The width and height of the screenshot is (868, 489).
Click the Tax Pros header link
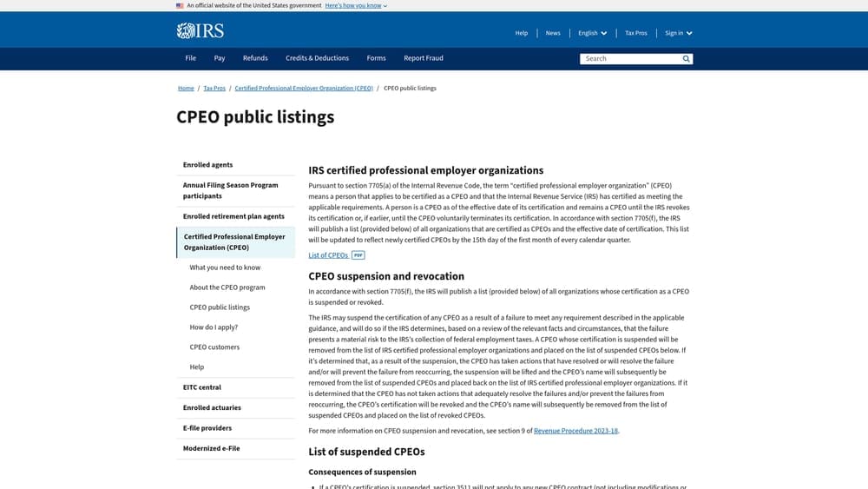[636, 33]
